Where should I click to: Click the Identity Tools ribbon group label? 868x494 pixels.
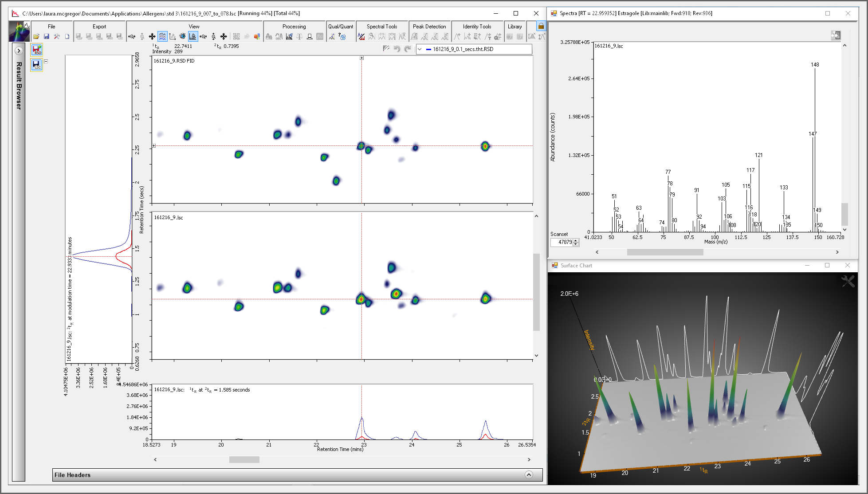[477, 27]
